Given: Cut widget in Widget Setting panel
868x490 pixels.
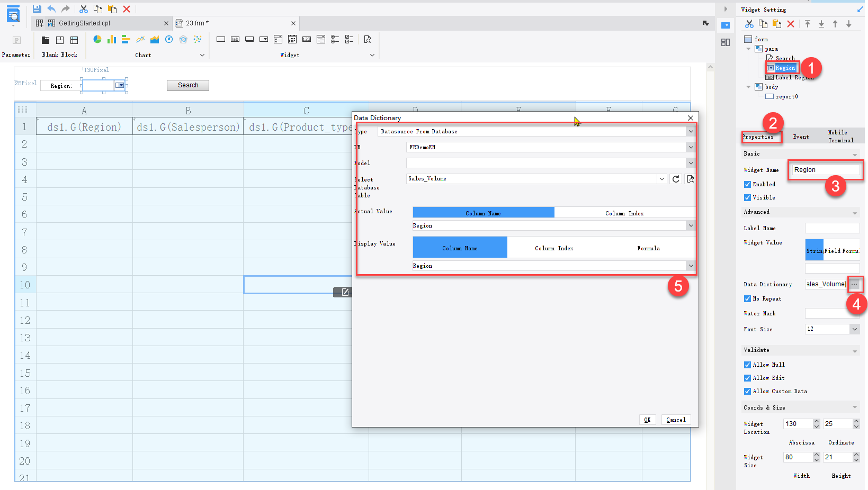Looking at the screenshot, I should (x=750, y=24).
